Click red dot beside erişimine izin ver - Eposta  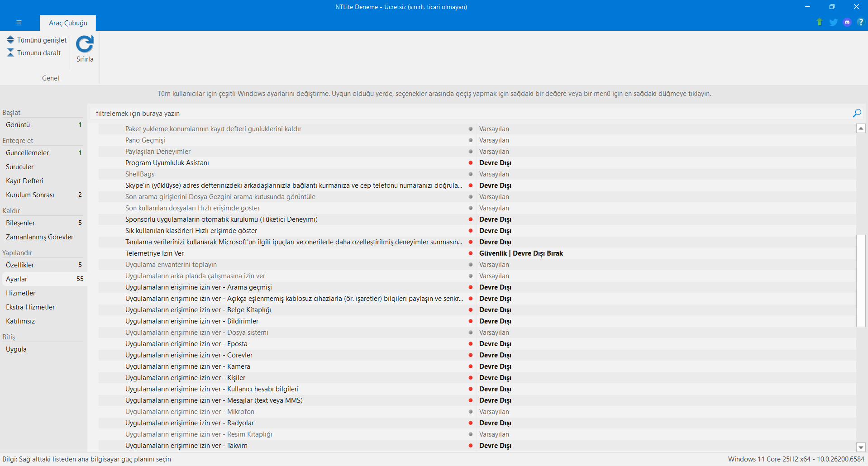471,344
